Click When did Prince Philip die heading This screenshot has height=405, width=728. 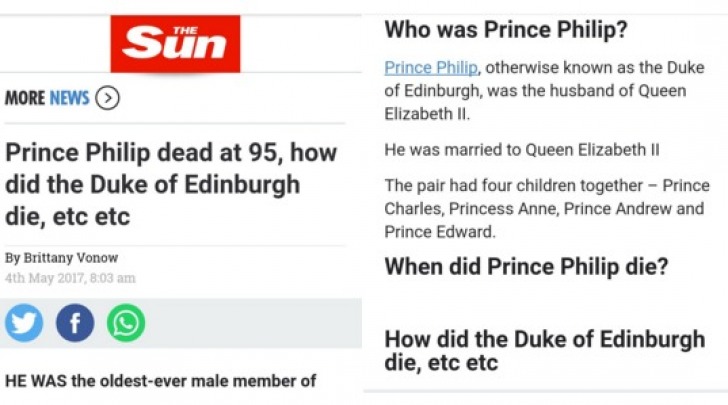click(526, 267)
